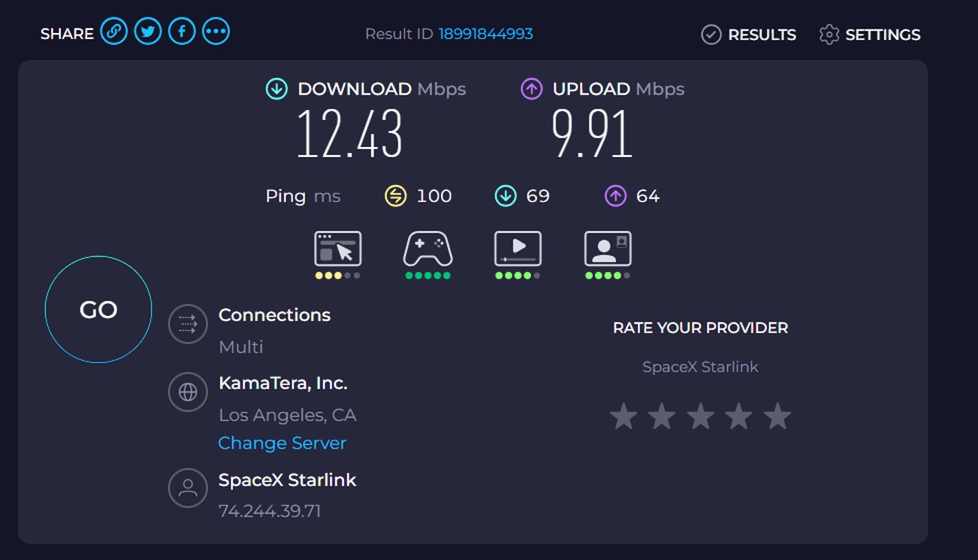Click the video chat icon
The image size is (978, 560).
click(608, 249)
